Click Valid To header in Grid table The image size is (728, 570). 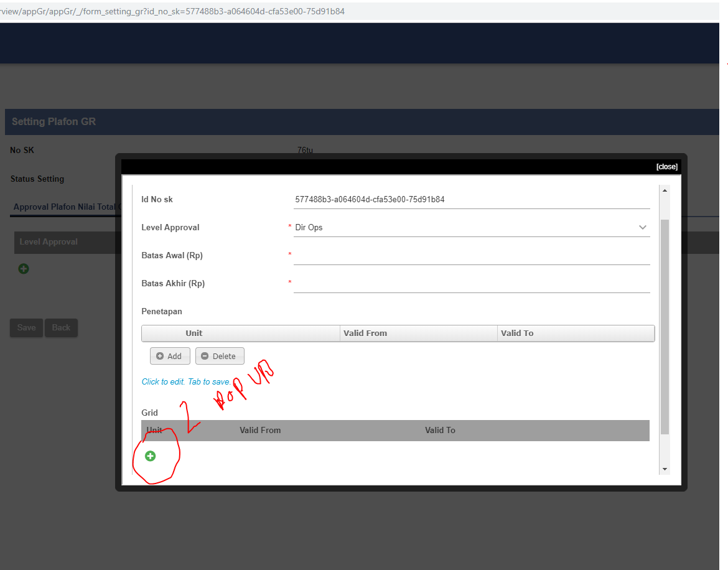(x=440, y=430)
